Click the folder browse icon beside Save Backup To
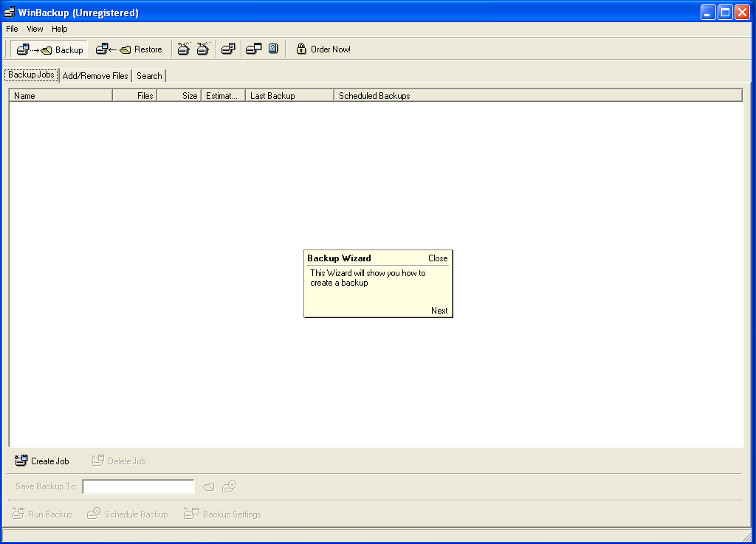The image size is (756, 544). point(209,486)
